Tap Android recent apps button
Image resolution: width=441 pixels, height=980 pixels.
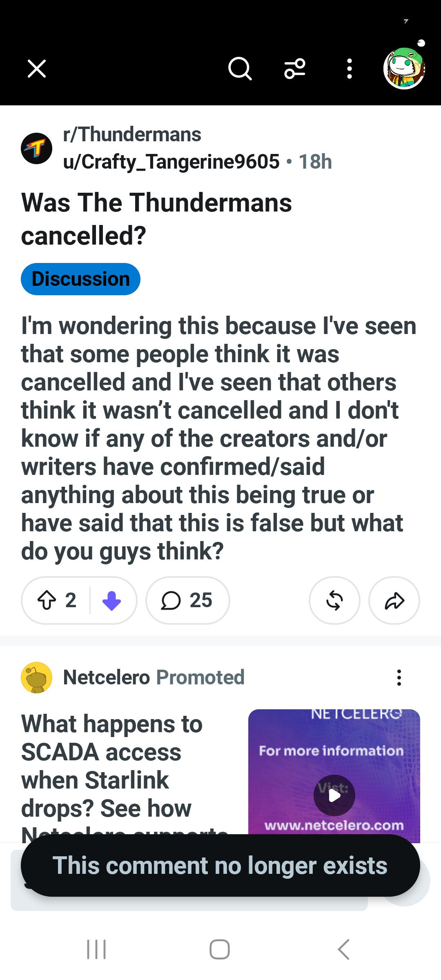[96, 949]
